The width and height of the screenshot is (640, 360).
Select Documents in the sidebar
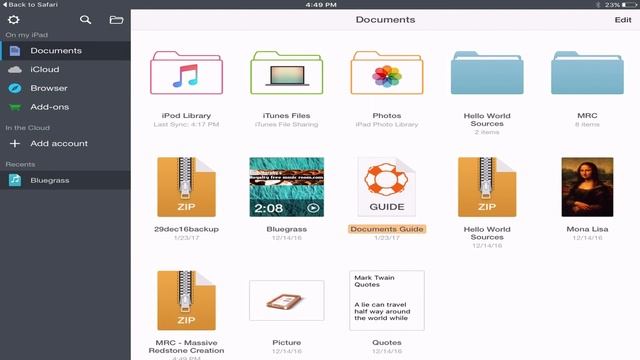(x=65, y=51)
